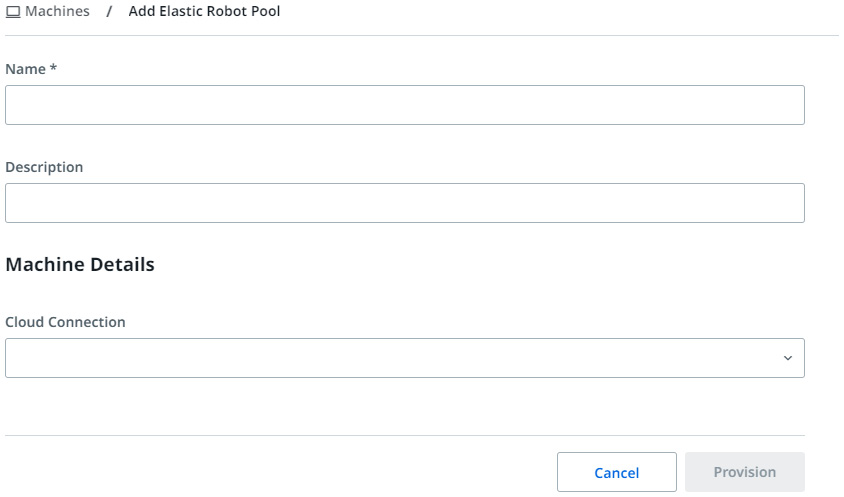Click the breadcrumb slash separator

coord(109,11)
